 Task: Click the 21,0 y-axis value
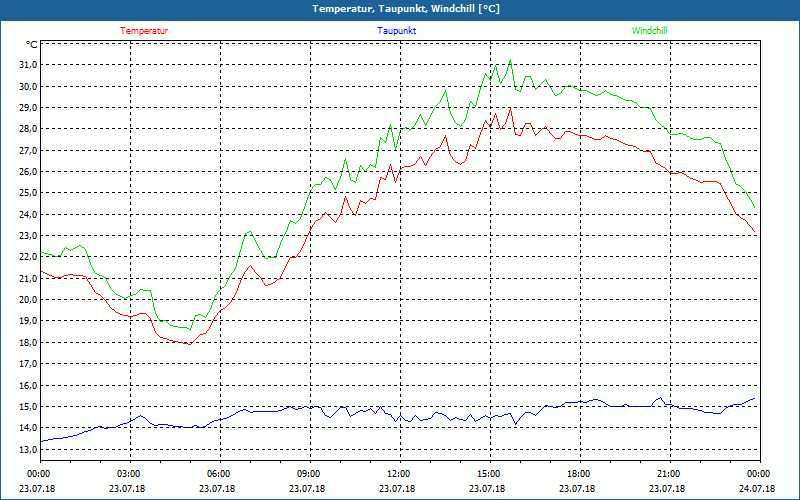click(x=28, y=279)
